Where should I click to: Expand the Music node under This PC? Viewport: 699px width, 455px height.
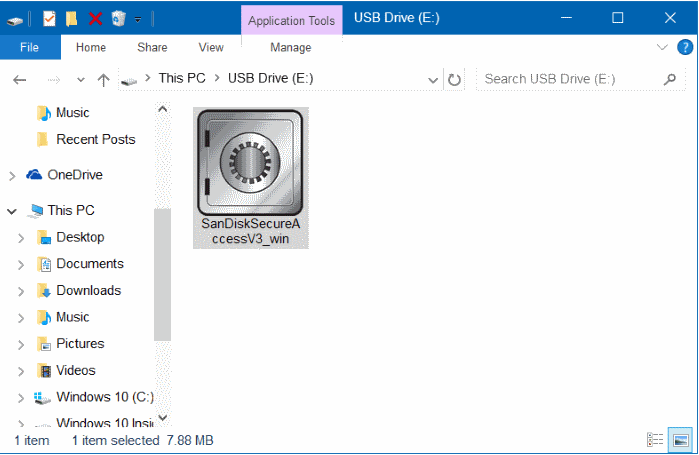[x=21, y=318]
